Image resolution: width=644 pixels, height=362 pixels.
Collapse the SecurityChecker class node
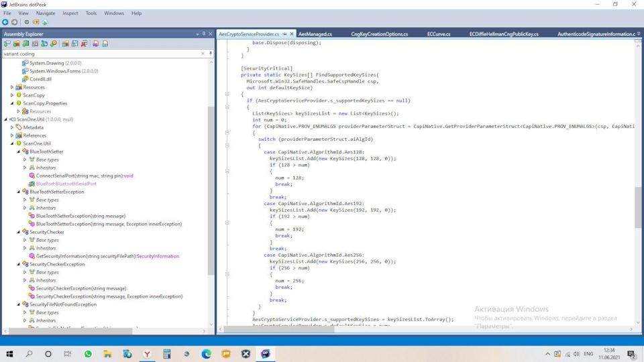point(19,232)
